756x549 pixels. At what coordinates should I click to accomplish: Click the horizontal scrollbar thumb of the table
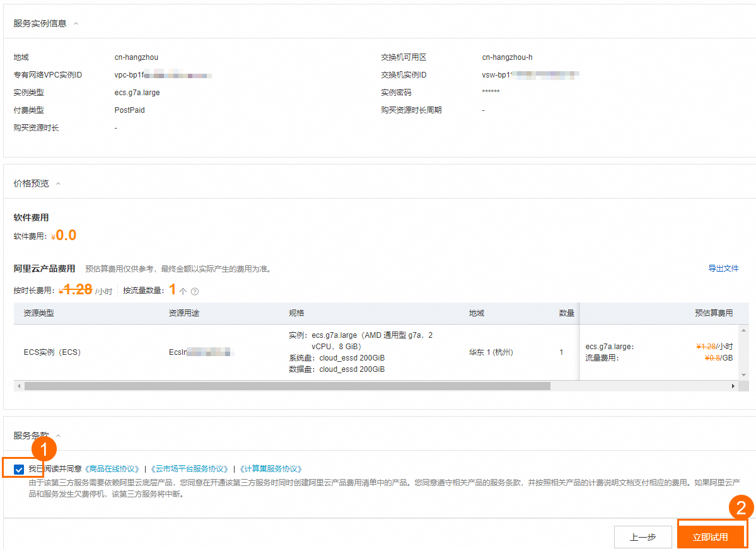click(x=288, y=386)
